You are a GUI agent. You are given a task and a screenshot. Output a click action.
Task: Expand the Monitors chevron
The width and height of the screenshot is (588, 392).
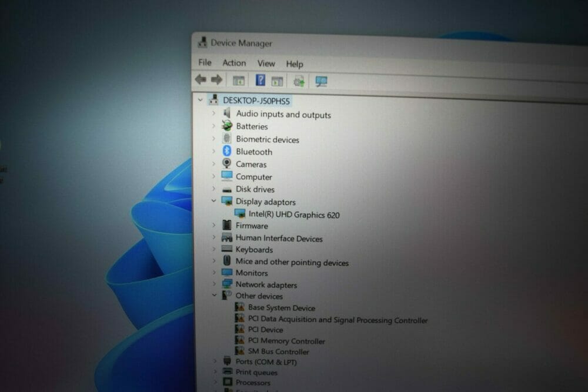214,272
